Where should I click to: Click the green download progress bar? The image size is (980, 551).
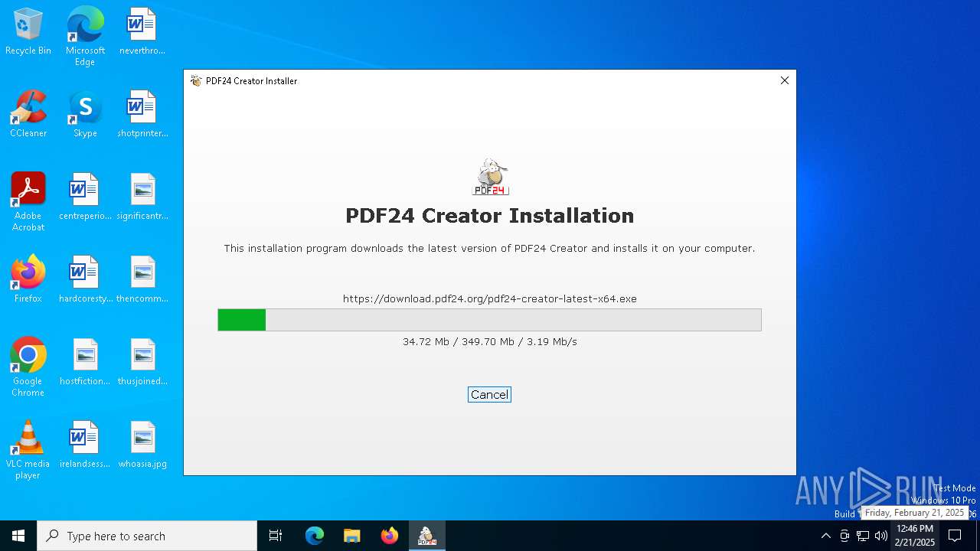click(x=489, y=320)
